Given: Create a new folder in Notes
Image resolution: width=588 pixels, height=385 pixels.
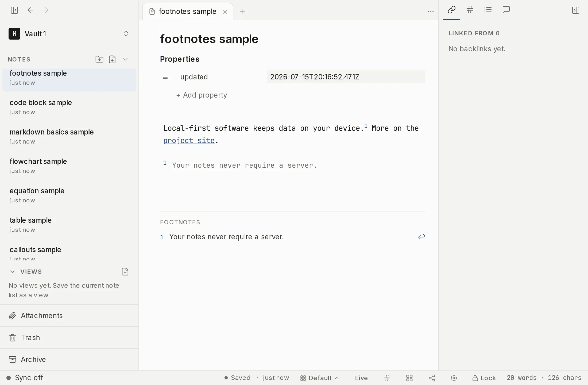Looking at the screenshot, I should click(x=99, y=59).
